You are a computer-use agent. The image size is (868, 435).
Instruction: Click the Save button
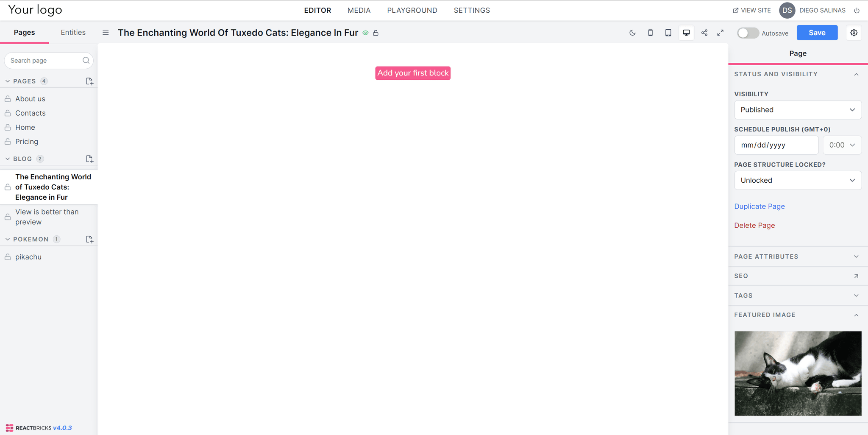pyautogui.click(x=817, y=33)
